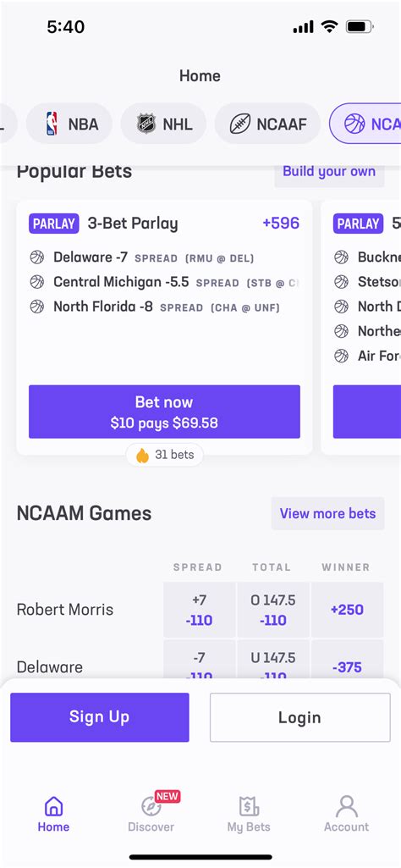Tap the Login button
This screenshot has width=401, height=868.
pos(299,717)
